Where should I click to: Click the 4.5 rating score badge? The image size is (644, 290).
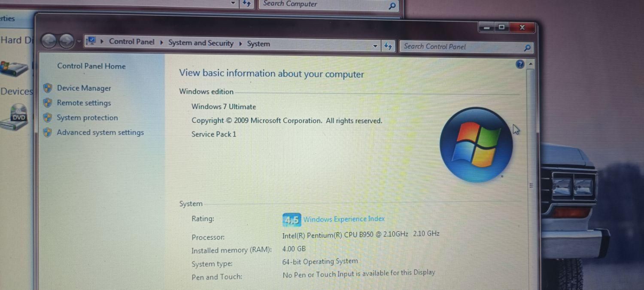[x=292, y=220]
